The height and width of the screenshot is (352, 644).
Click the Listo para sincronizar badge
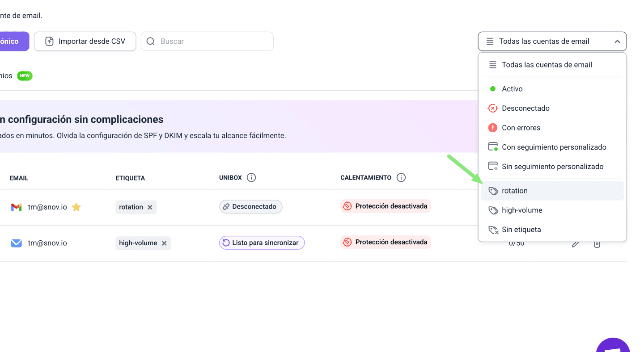tap(262, 243)
